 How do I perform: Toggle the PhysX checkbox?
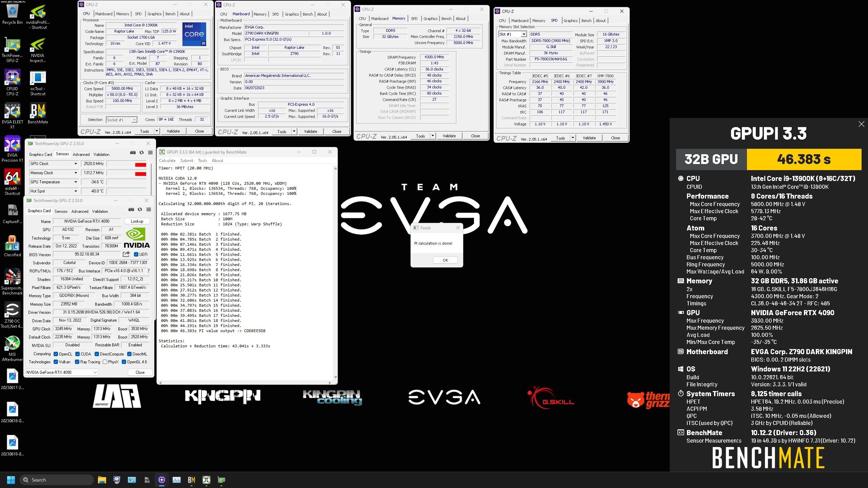click(x=105, y=362)
